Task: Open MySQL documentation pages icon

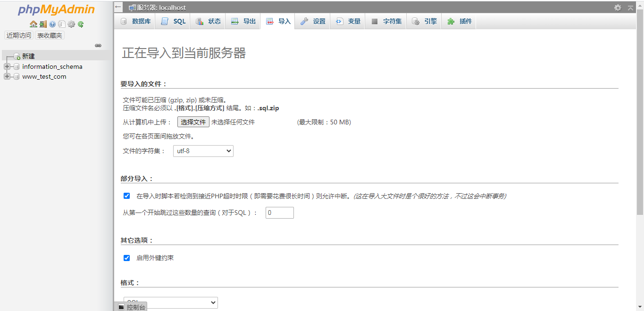Action: point(62,24)
